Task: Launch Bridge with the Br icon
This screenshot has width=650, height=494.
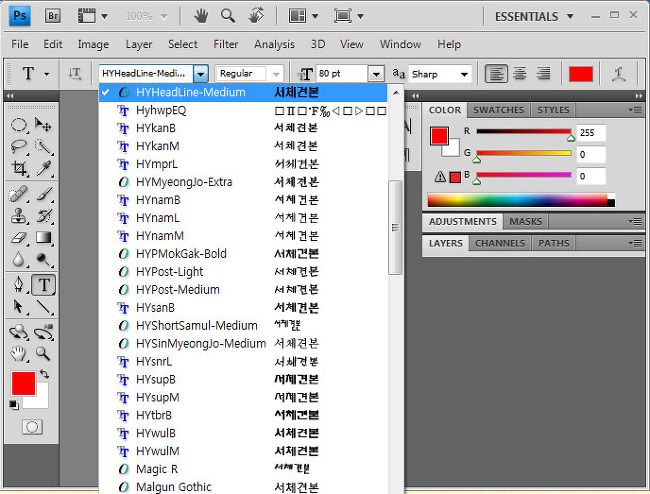Action: 52,16
